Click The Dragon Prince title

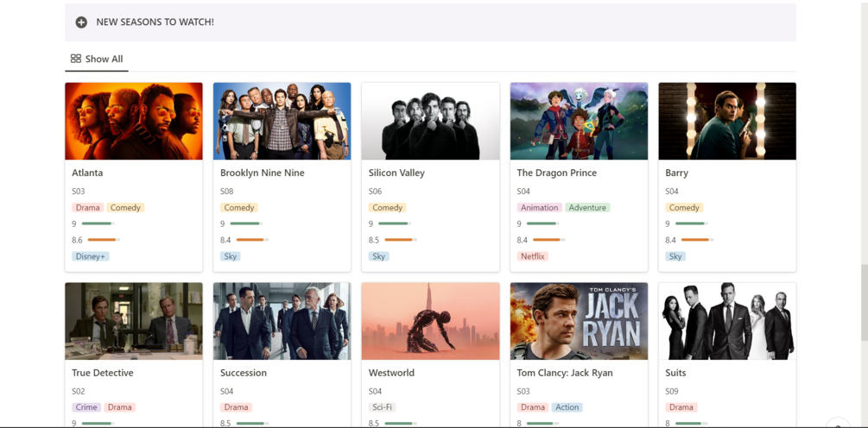coord(557,173)
